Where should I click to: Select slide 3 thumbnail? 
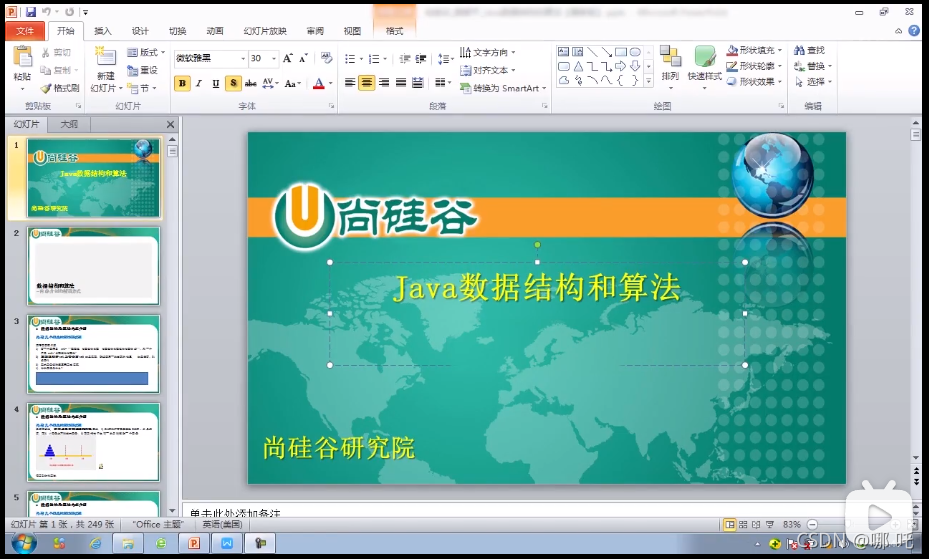93,354
